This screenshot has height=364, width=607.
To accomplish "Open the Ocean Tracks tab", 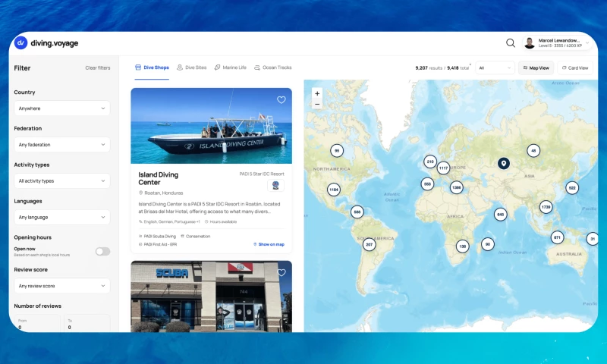I will click(x=273, y=67).
